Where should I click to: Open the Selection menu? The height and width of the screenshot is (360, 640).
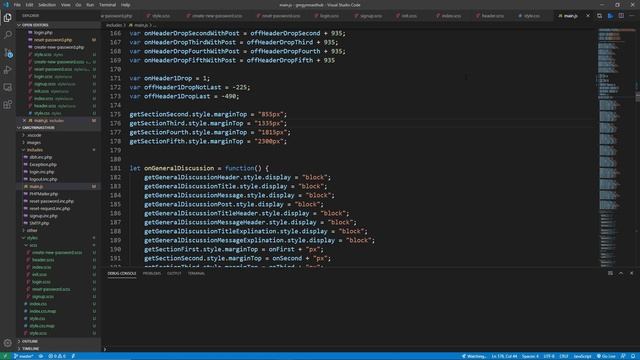pyautogui.click(x=47, y=5)
